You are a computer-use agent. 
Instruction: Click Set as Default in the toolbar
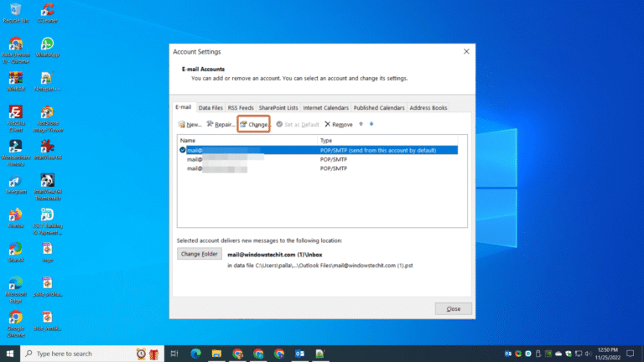(x=298, y=124)
